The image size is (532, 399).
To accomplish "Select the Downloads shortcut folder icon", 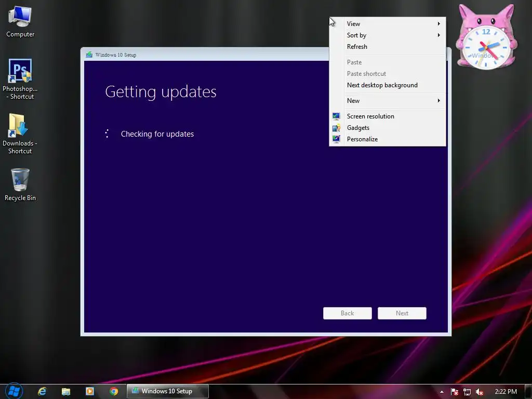I will pyautogui.click(x=20, y=134).
